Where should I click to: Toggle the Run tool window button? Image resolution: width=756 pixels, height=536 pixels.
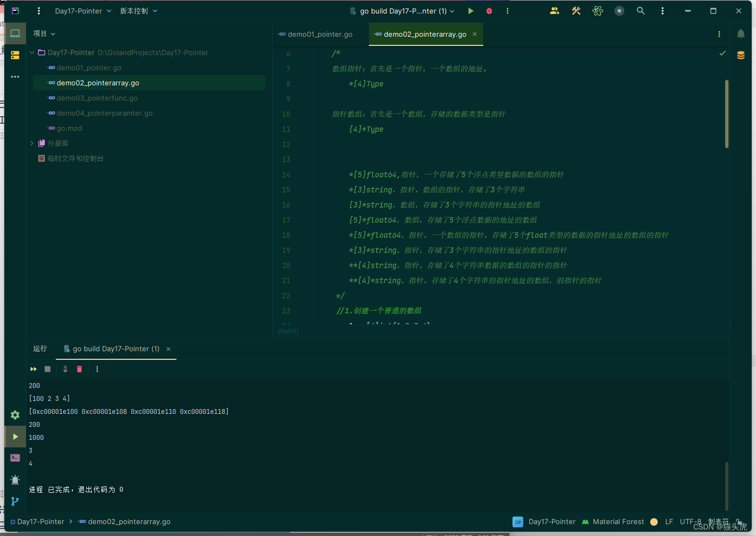point(15,437)
